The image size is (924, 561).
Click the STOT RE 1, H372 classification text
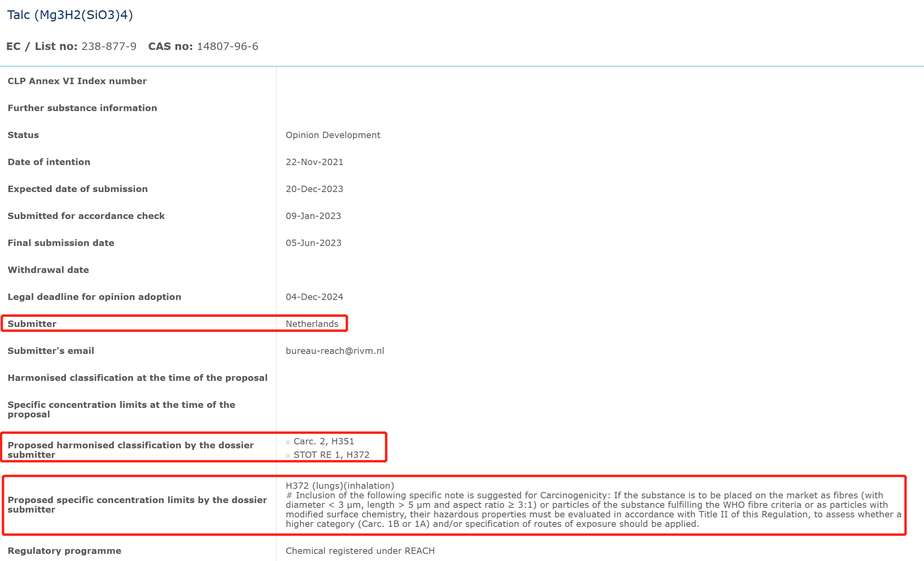[x=331, y=455]
